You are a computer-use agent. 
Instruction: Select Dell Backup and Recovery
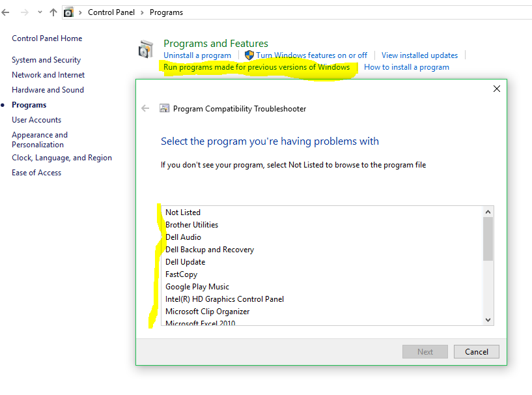click(x=322, y=250)
